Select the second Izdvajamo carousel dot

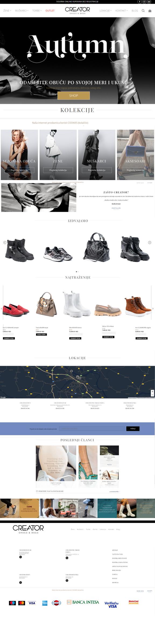click(x=78, y=272)
